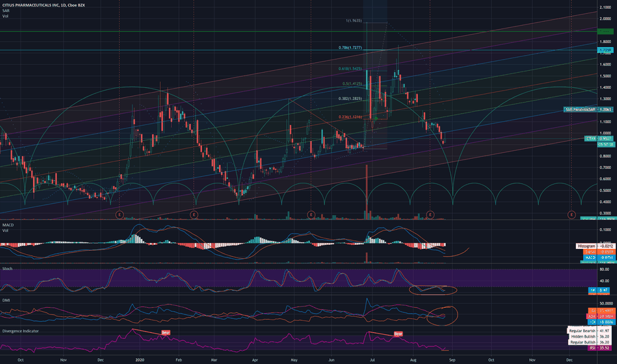This screenshot has height=364, width=617.
Task: Select the green horizontal line near 1.9
Action: pyautogui.click(x=299, y=31)
